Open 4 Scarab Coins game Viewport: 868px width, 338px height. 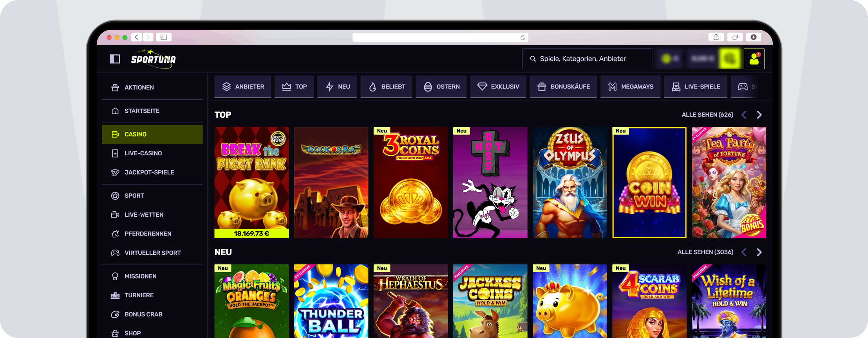[x=649, y=301]
